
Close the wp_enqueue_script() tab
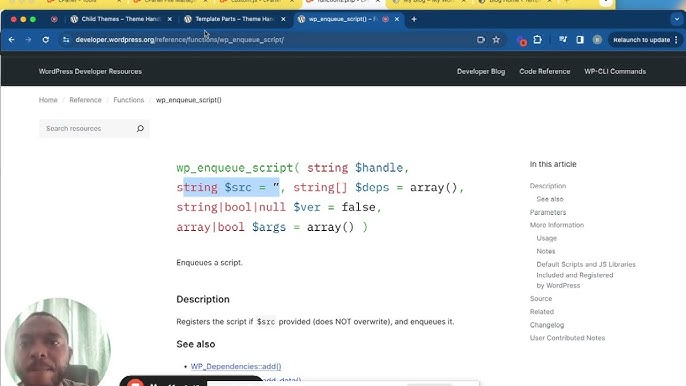pyautogui.click(x=397, y=19)
